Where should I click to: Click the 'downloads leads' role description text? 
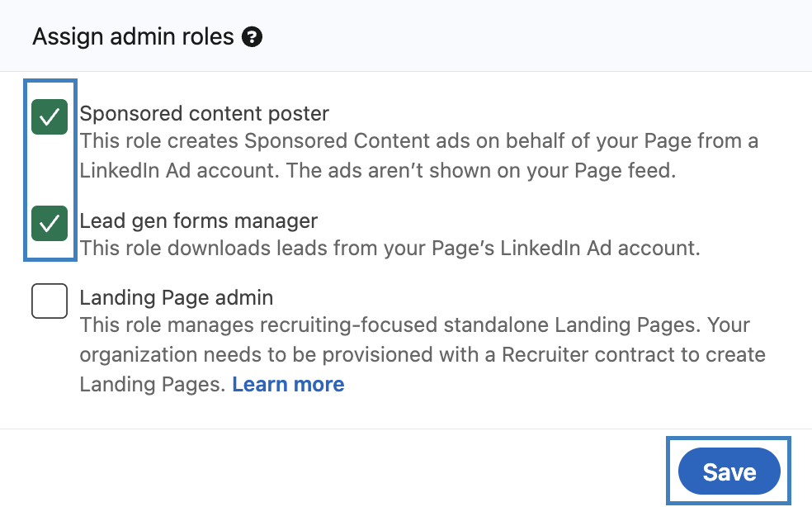[x=389, y=248]
